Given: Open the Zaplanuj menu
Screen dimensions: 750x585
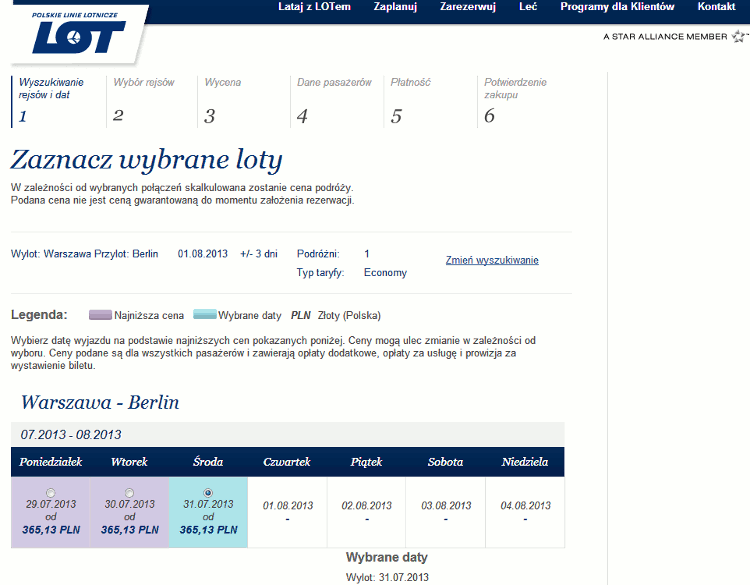Looking at the screenshot, I should click(395, 7).
